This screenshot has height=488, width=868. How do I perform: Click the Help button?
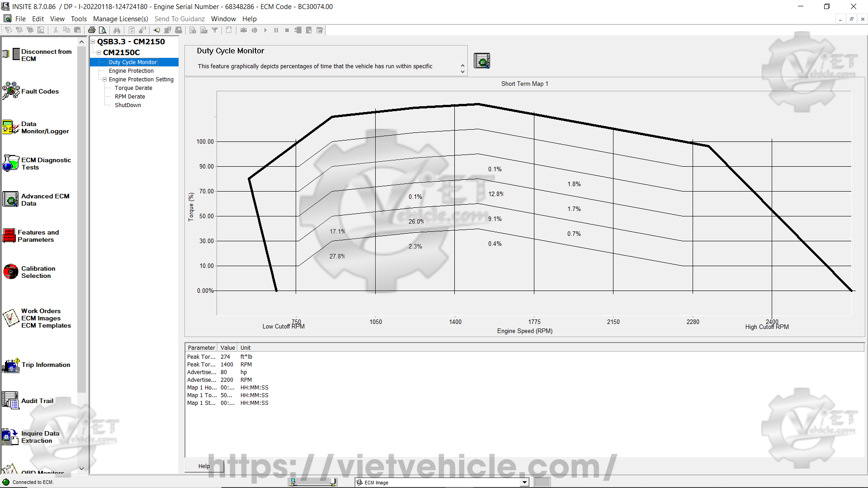(204, 466)
